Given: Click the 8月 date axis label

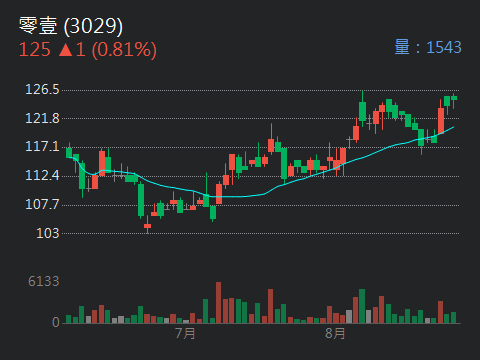Looking at the screenshot, I should (x=335, y=333).
